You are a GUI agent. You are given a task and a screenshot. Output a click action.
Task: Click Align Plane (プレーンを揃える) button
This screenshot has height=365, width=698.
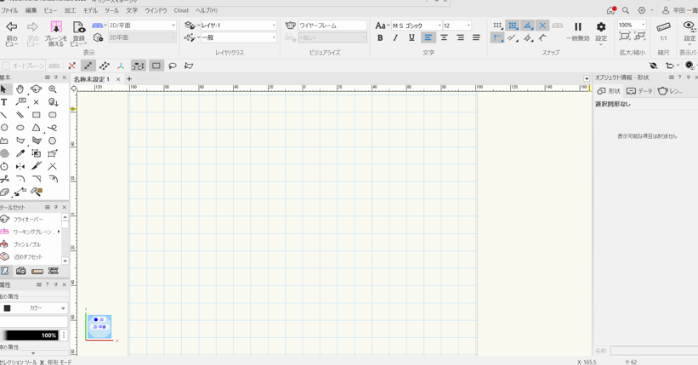(56, 33)
